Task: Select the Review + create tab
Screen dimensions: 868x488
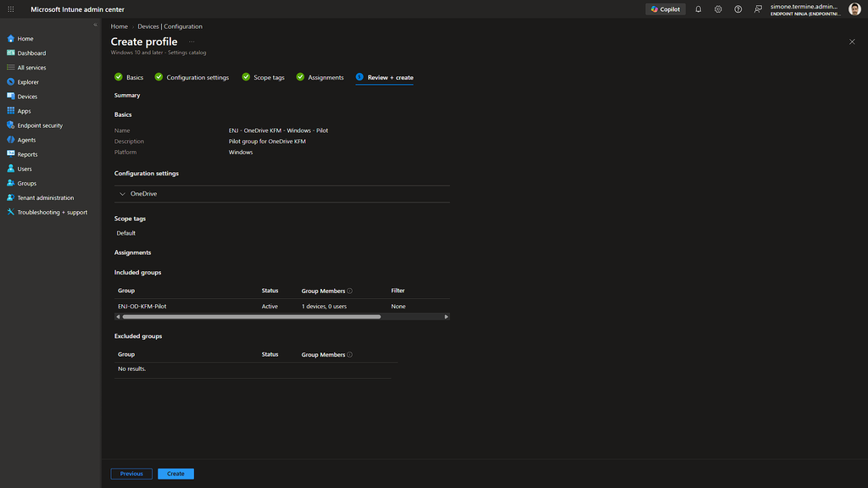Action: point(385,77)
